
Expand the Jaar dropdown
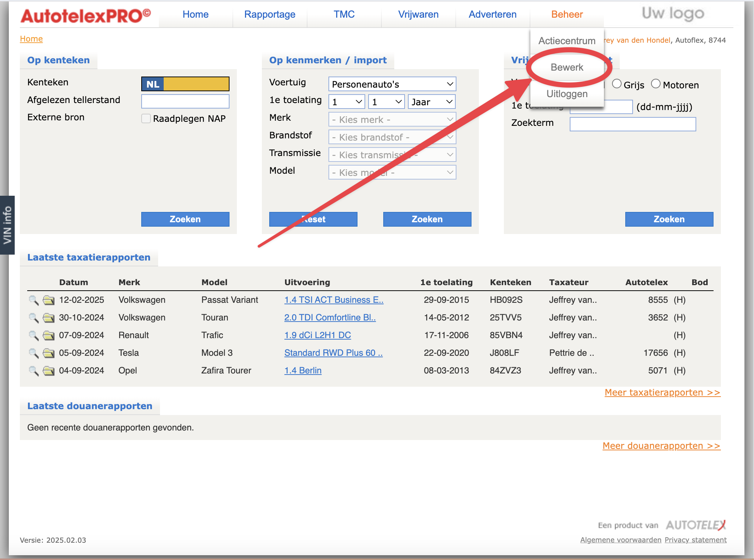(x=431, y=102)
